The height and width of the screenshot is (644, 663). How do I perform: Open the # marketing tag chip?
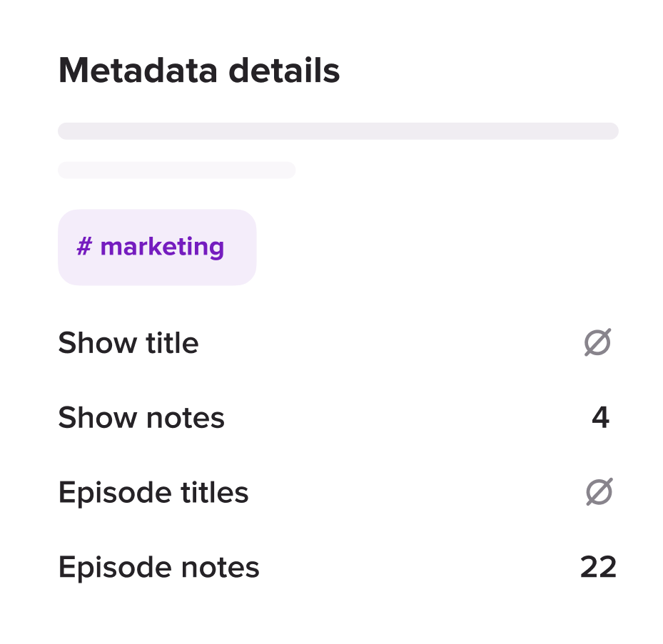[x=157, y=247]
